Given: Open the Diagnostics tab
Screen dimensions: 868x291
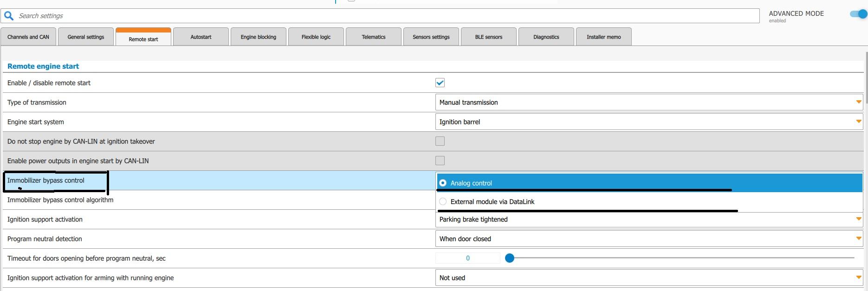Looking at the screenshot, I should [546, 37].
